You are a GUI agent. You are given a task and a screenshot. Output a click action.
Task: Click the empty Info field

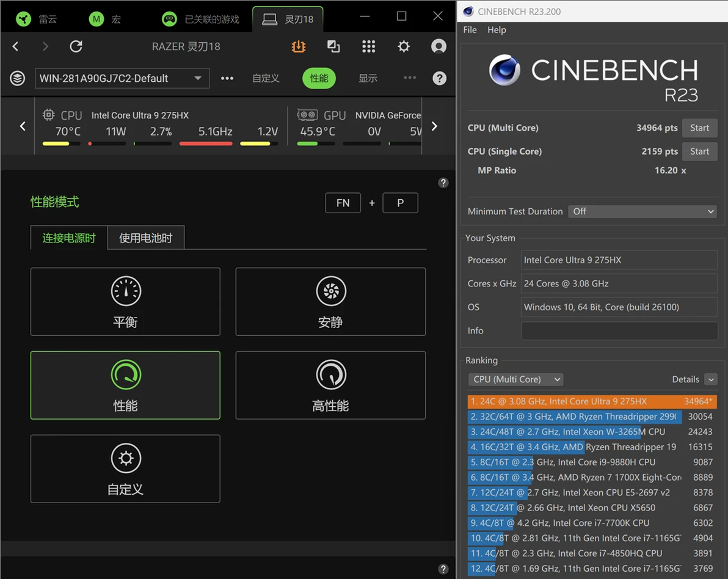pyautogui.click(x=619, y=330)
